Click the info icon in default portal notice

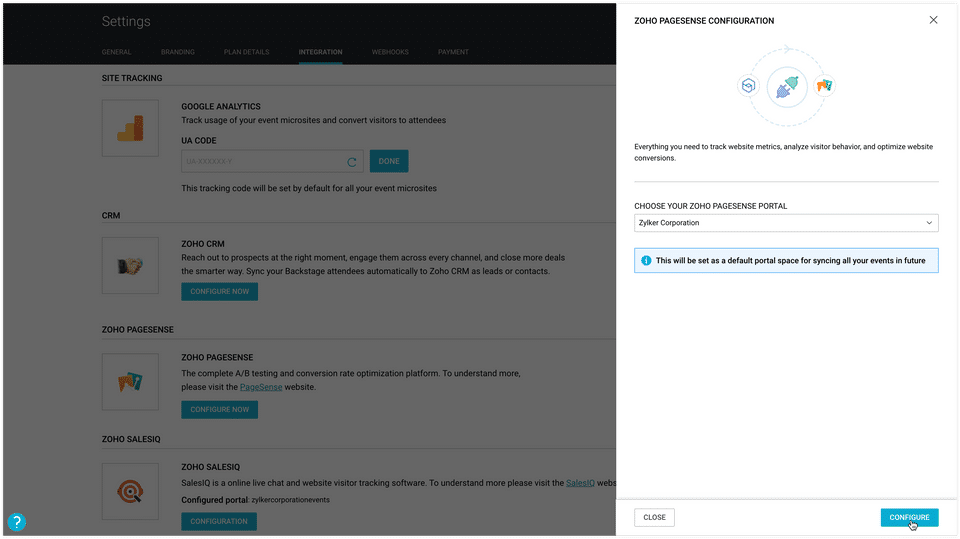click(646, 261)
